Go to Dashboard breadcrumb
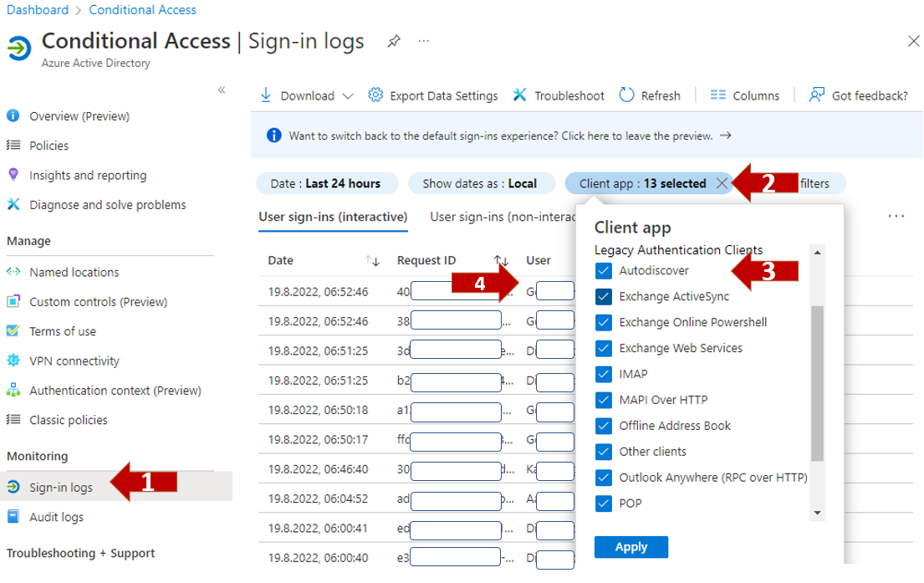This screenshot has height=583, width=924. click(37, 10)
